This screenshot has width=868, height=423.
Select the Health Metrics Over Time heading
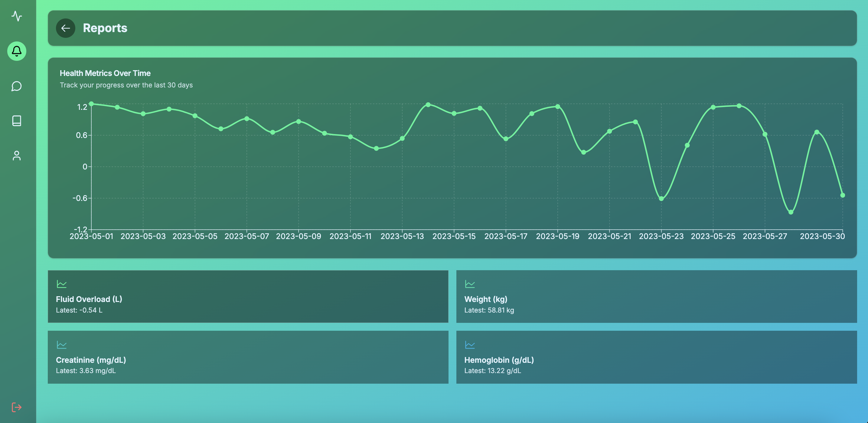click(105, 73)
